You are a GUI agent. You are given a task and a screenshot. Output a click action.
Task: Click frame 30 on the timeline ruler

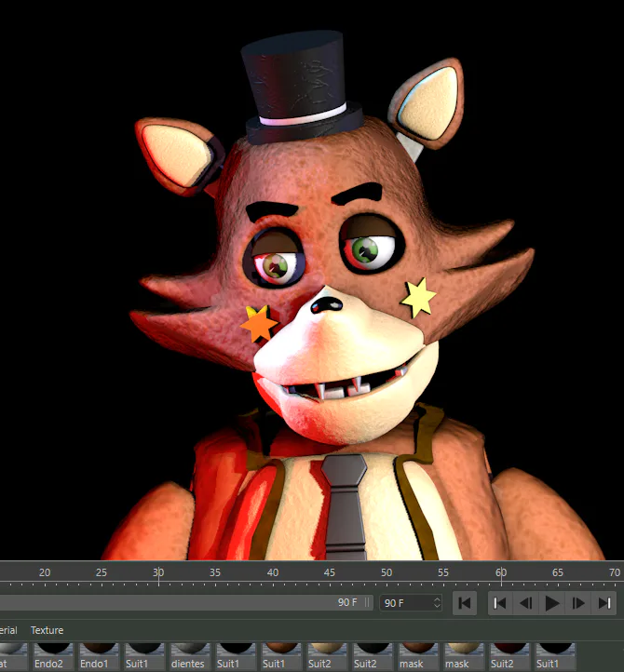tap(158, 572)
